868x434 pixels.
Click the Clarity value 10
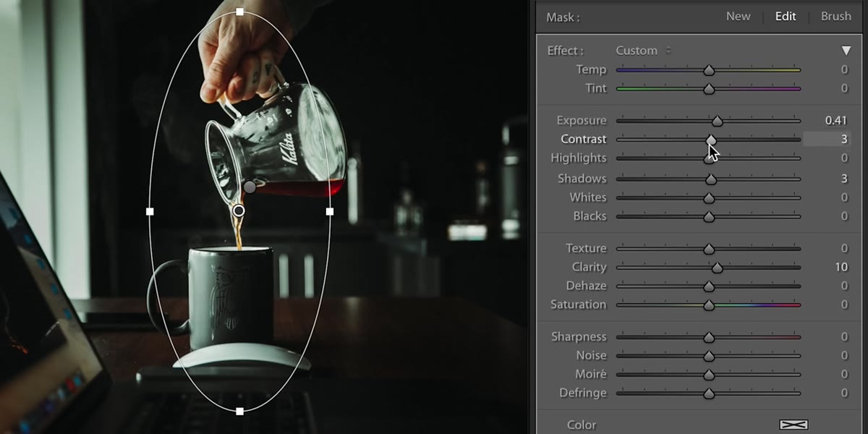[841, 267]
